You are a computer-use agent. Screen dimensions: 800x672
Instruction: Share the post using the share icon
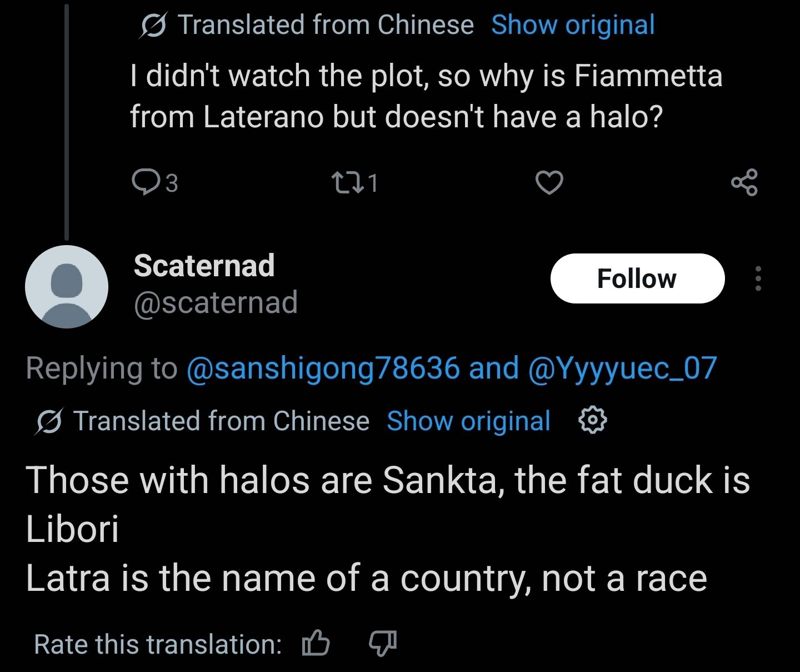[x=744, y=182]
